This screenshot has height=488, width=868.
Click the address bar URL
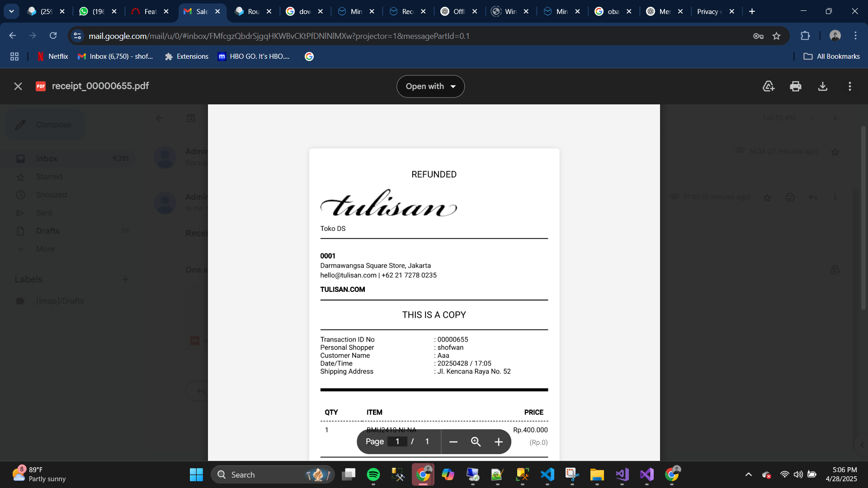(279, 36)
